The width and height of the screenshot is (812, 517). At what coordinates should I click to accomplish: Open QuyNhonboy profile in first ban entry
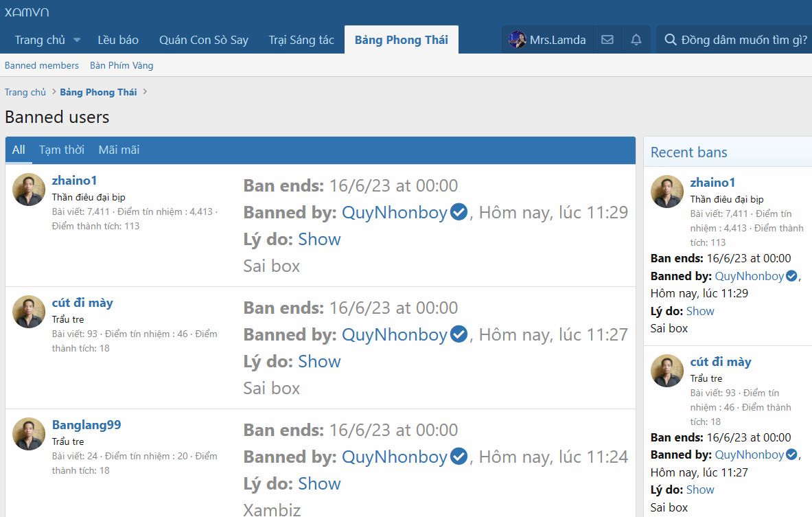tap(395, 212)
